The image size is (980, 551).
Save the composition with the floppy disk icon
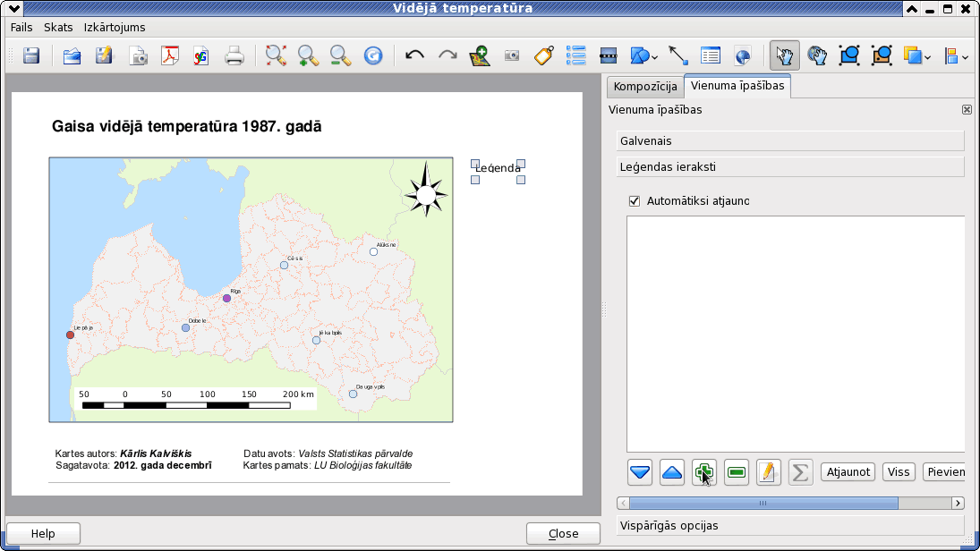(x=31, y=55)
